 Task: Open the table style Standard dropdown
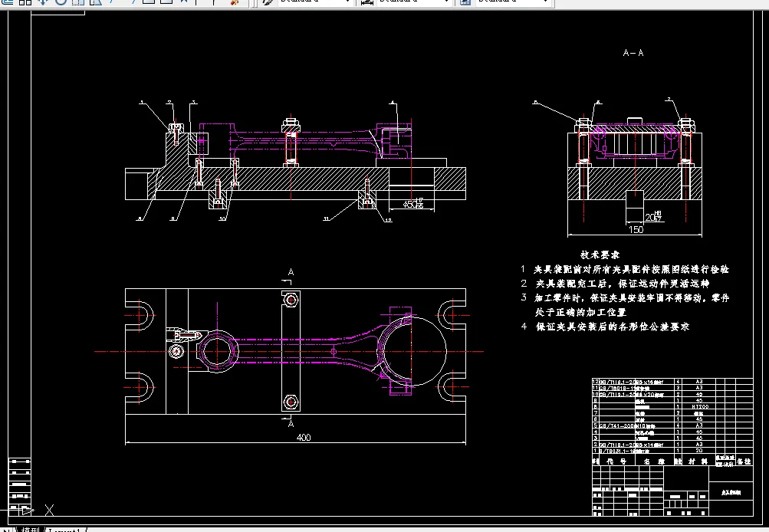pos(513,2)
